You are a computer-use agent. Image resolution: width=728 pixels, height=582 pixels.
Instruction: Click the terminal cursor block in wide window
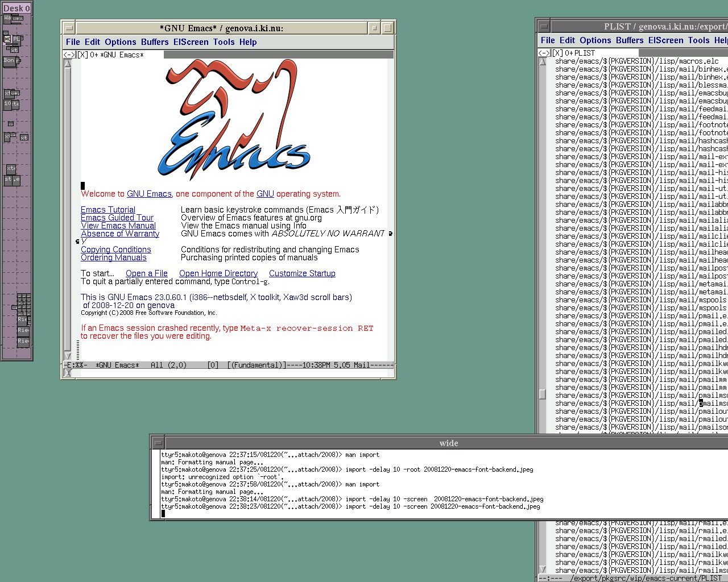pos(163,514)
